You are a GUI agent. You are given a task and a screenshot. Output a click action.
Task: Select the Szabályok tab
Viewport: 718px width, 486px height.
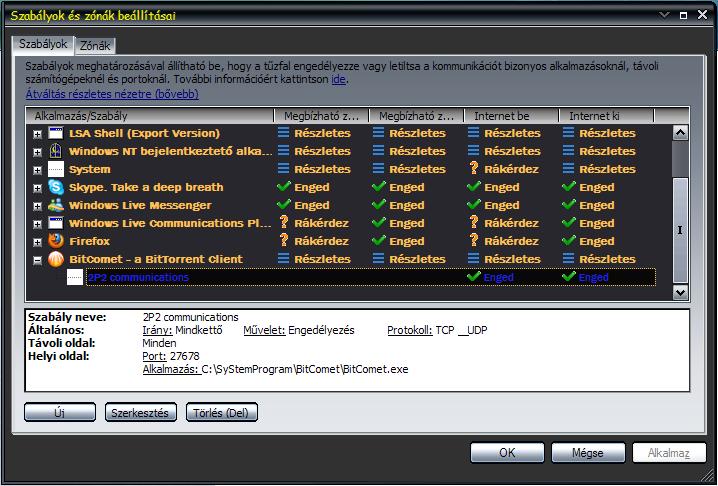click(x=43, y=44)
